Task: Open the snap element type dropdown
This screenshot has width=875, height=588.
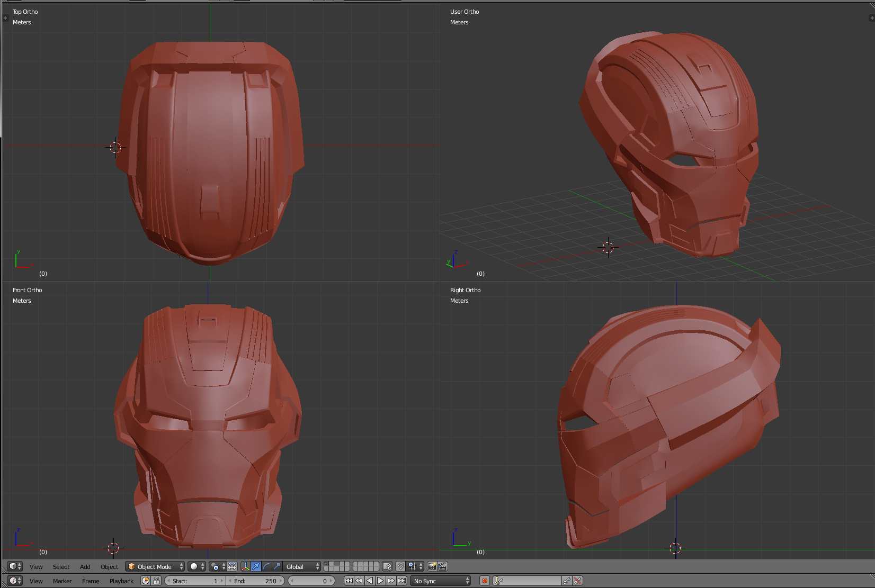Action: click(x=415, y=566)
